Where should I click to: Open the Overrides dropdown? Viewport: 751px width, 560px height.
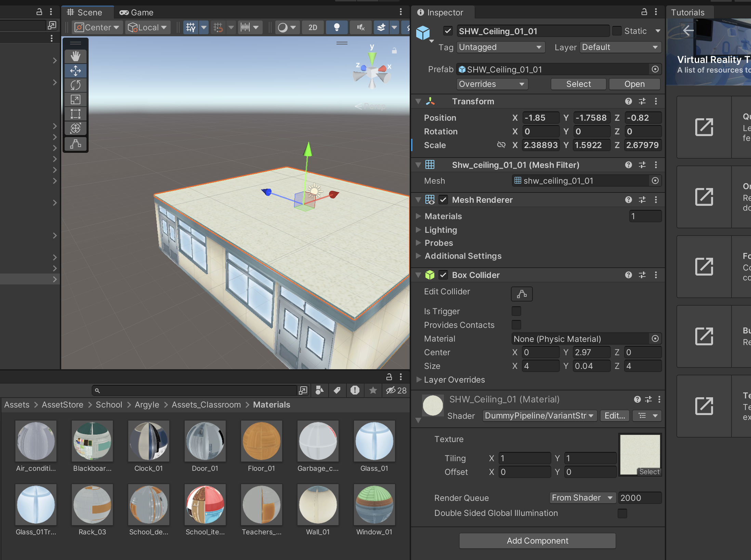pyautogui.click(x=492, y=84)
